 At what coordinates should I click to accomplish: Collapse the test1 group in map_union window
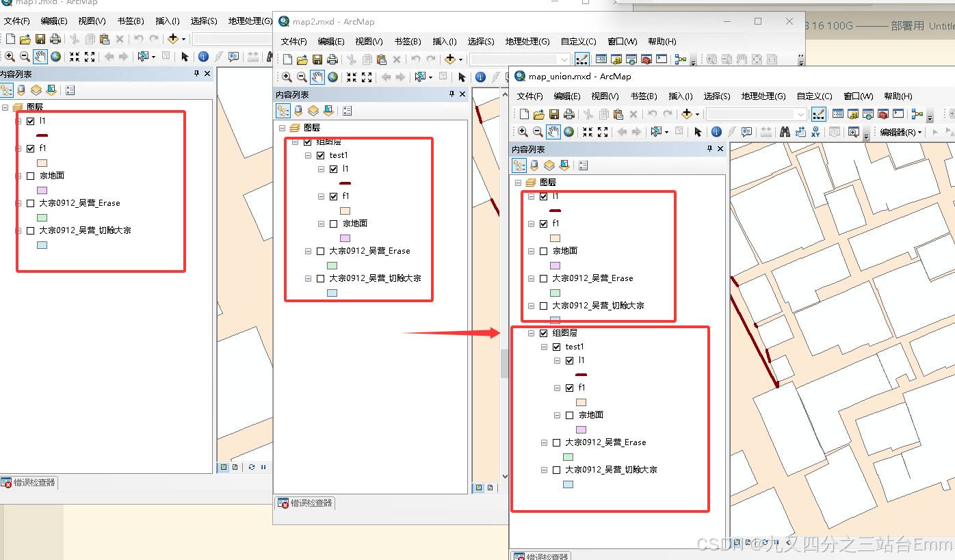(x=545, y=347)
